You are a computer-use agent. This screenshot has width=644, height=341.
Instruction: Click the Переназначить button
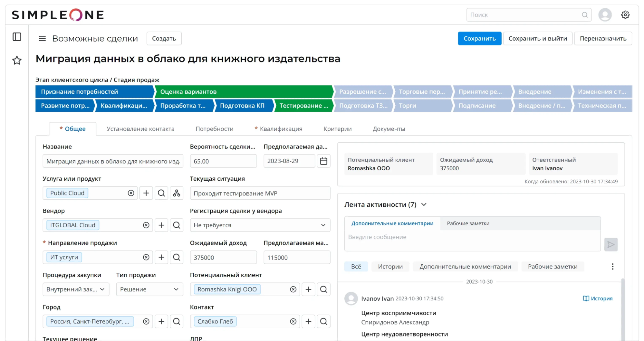603,38
